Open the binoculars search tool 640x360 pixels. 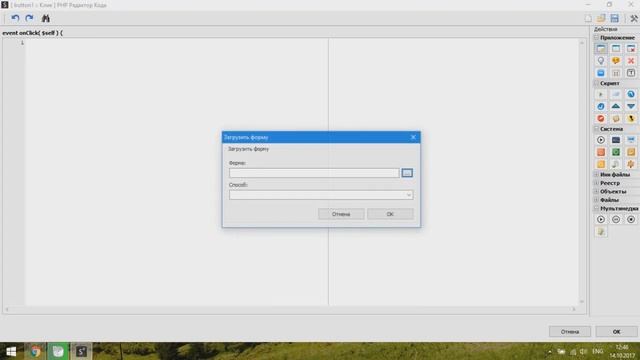[x=45, y=18]
